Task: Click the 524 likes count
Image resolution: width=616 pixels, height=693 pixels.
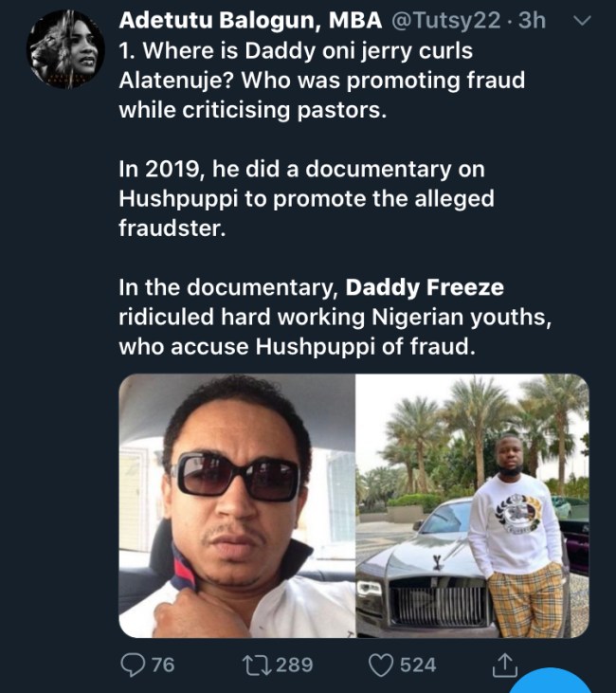Action: (x=417, y=664)
